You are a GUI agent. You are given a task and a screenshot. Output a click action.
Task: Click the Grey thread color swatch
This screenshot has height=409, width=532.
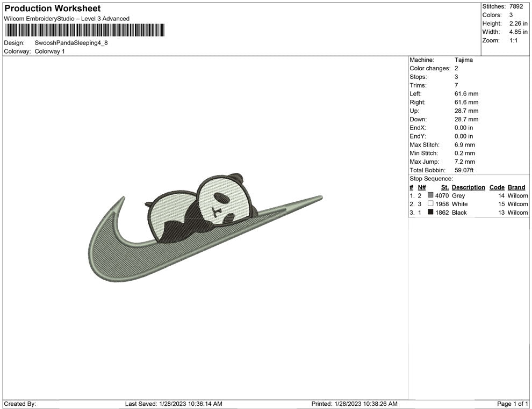[x=430, y=195]
